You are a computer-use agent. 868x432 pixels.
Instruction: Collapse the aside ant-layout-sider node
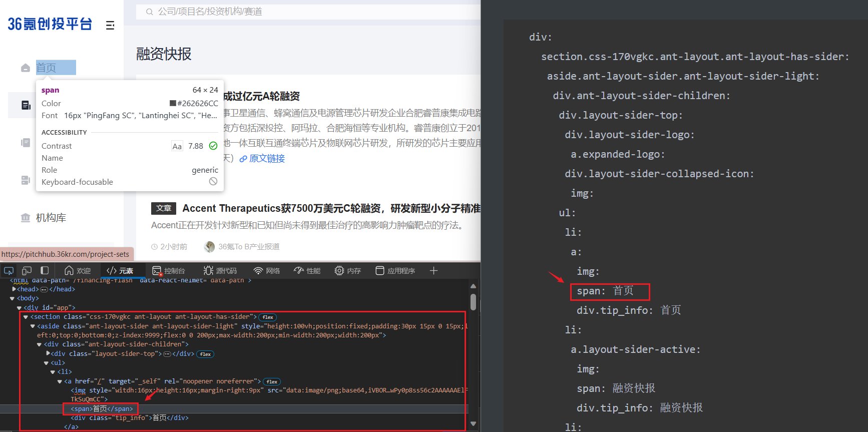33,326
